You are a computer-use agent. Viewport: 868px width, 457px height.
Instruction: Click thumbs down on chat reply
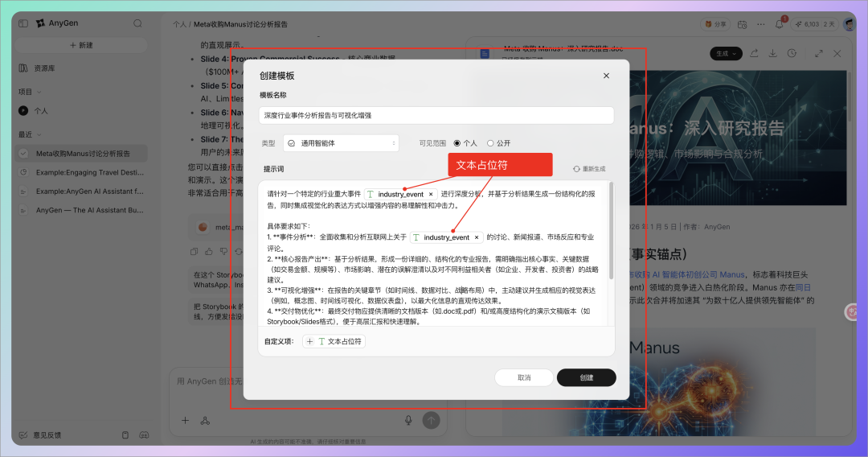coord(223,252)
